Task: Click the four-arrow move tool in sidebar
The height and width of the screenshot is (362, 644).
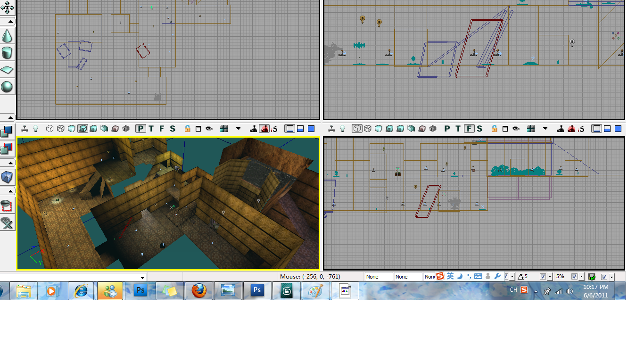Action: (x=7, y=8)
